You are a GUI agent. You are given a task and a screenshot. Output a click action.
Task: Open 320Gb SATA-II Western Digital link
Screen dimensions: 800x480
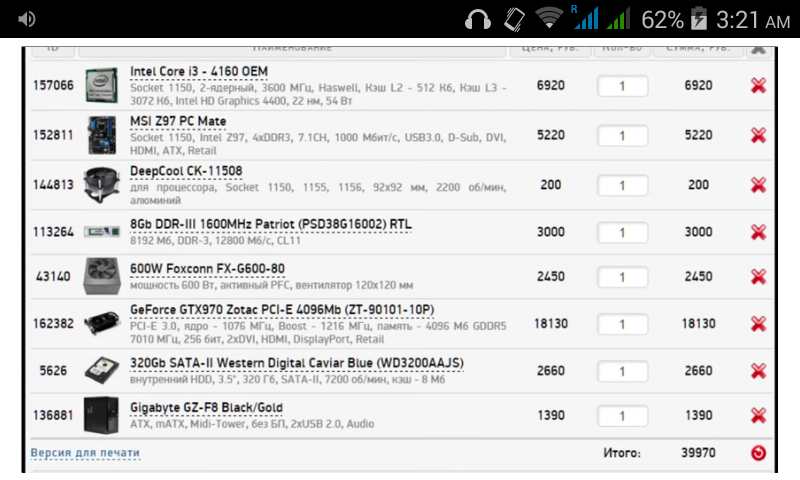297,363
